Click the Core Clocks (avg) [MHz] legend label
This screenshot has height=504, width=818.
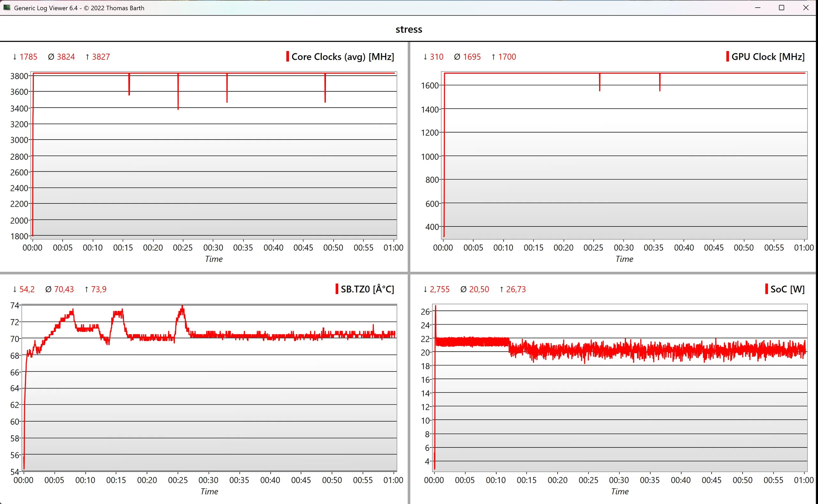click(x=343, y=57)
